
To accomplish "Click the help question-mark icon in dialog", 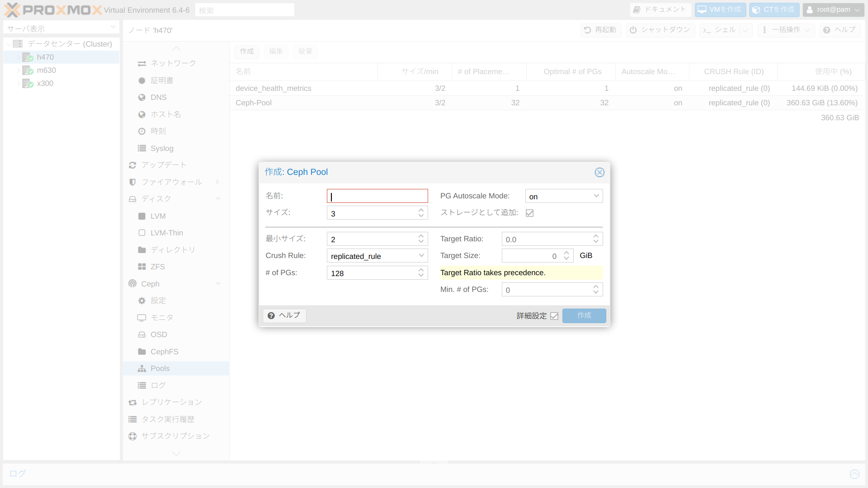I will (x=271, y=316).
